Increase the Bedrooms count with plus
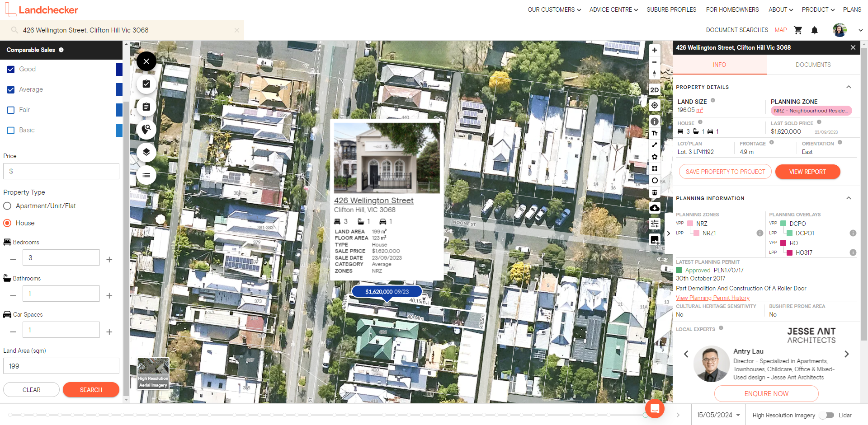This screenshot has height=425, width=868. tap(109, 260)
